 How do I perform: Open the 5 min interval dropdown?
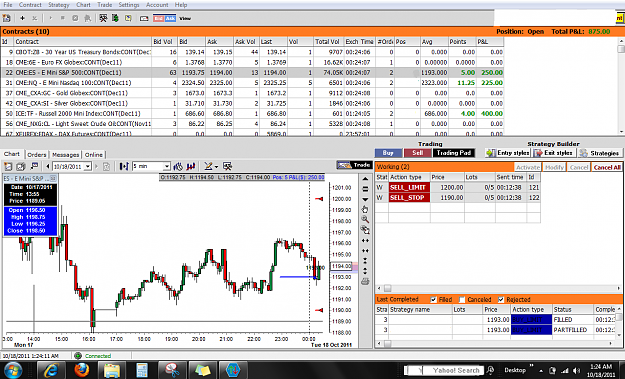tap(167, 167)
